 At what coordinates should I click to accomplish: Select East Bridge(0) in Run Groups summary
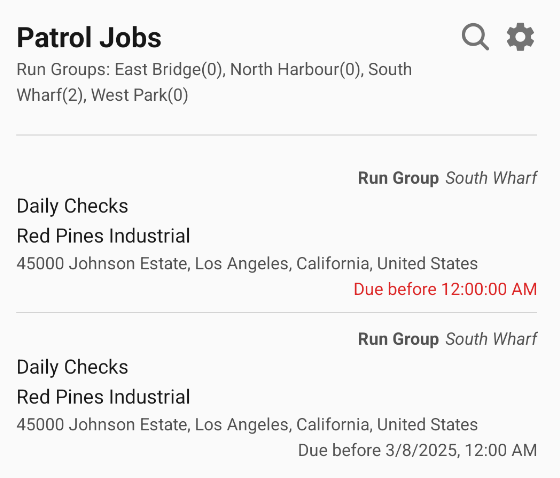(x=170, y=69)
